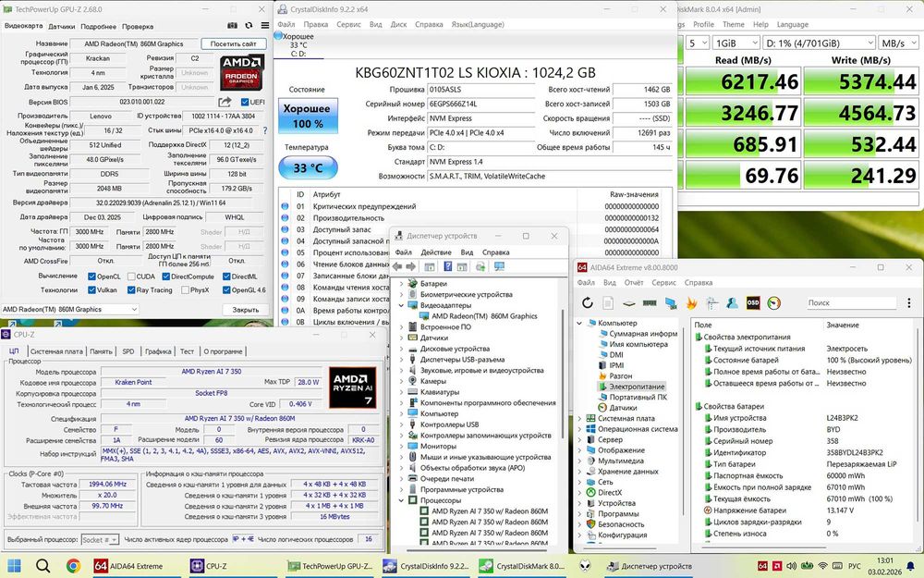Launch Chrome from the taskbar

(x=73, y=566)
